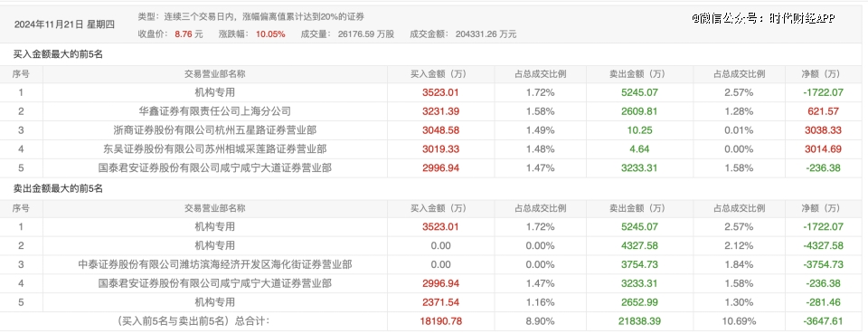Click first 机构专用 in buy table
Screen dimensions: 868x334
[215, 92]
